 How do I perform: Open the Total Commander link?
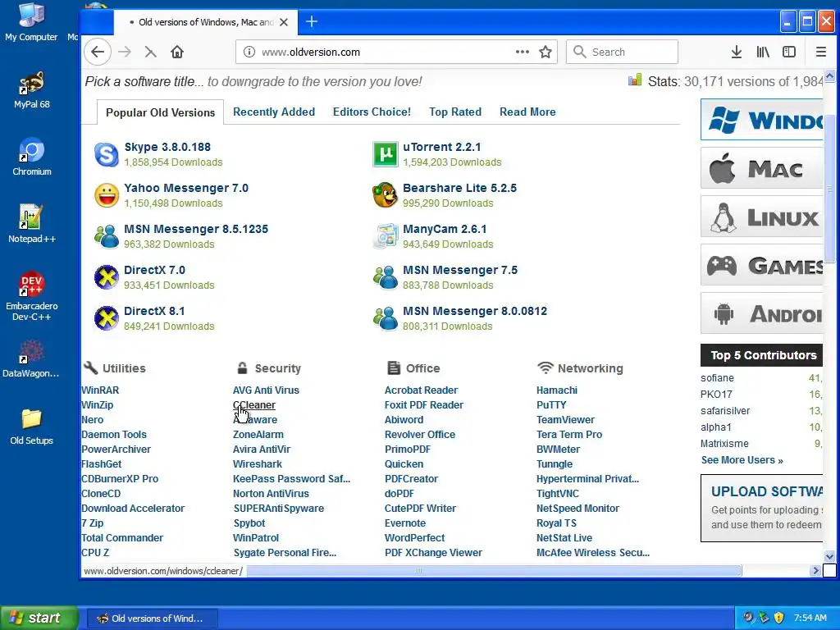[122, 537]
